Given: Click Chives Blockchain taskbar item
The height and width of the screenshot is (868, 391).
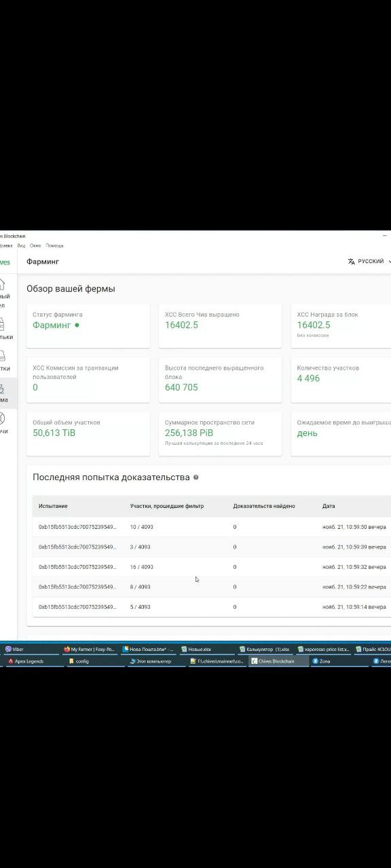Looking at the screenshot, I should click(x=278, y=661).
